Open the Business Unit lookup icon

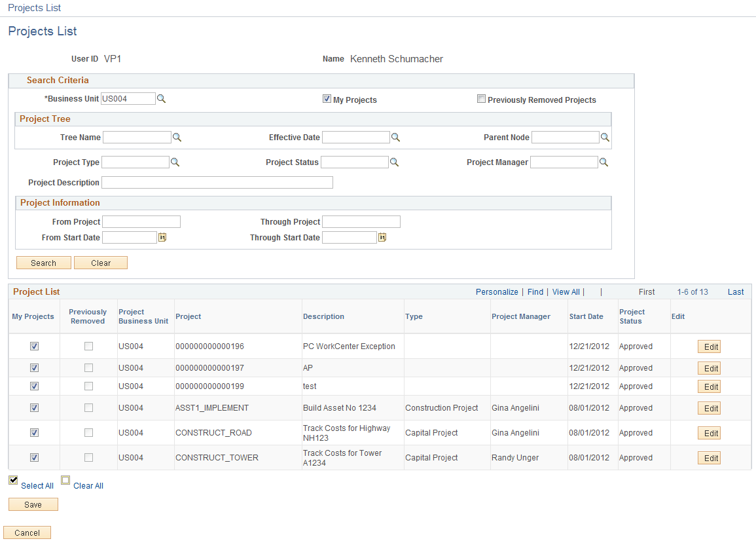[161, 98]
